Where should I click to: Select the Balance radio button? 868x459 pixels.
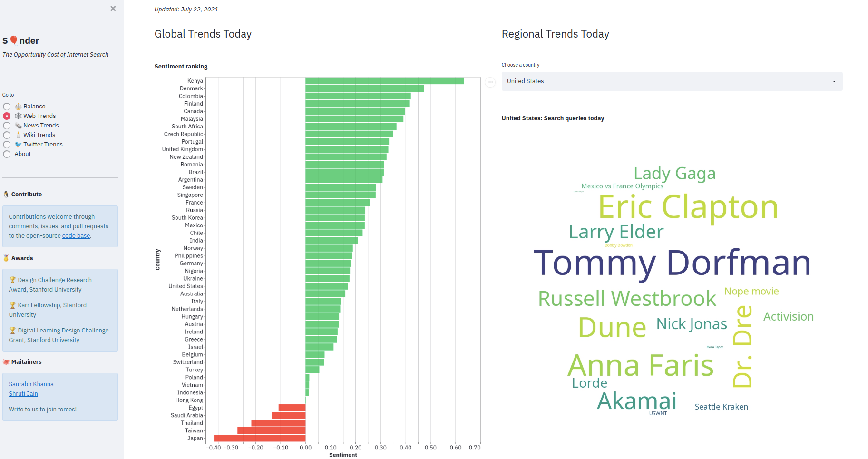pyautogui.click(x=7, y=107)
